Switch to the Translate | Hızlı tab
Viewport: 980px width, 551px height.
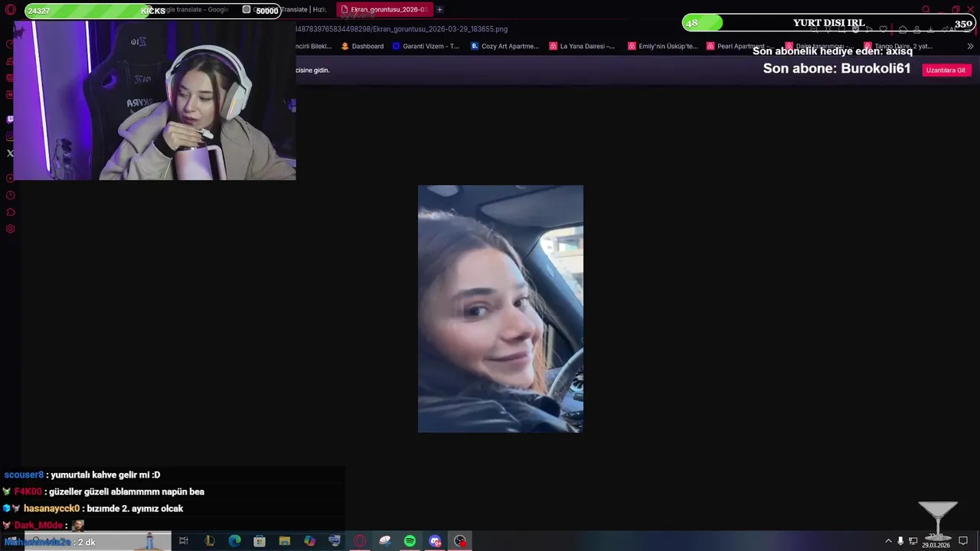(x=285, y=9)
